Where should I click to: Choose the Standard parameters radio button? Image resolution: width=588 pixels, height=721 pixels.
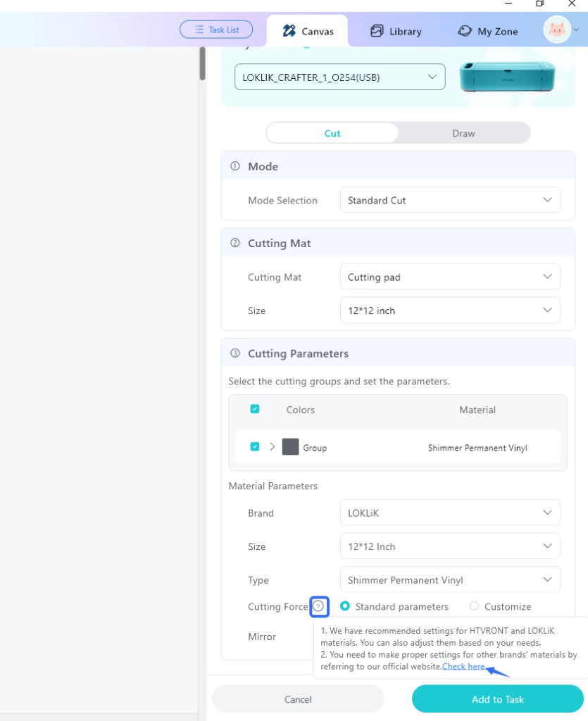pos(345,606)
